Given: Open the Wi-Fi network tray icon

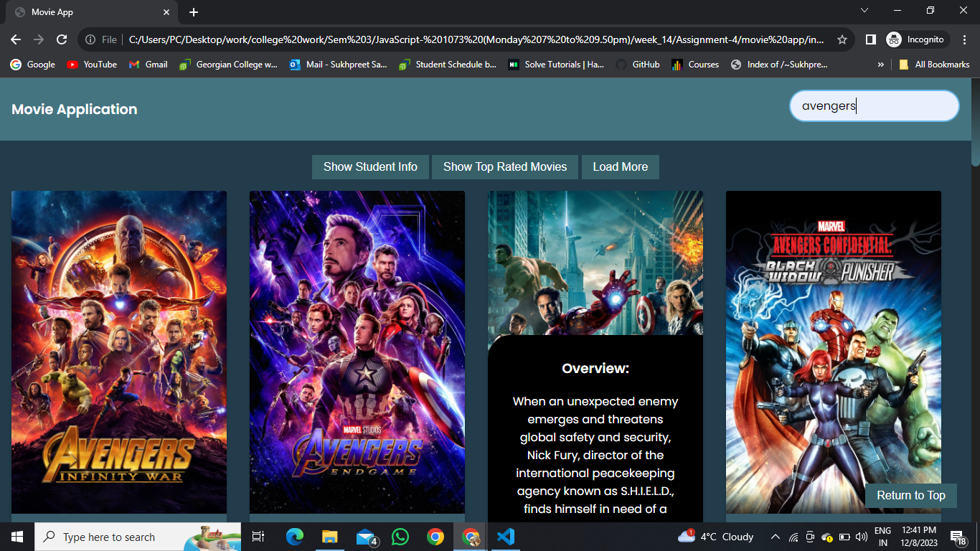Looking at the screenshot, I should tap(793, 537).
